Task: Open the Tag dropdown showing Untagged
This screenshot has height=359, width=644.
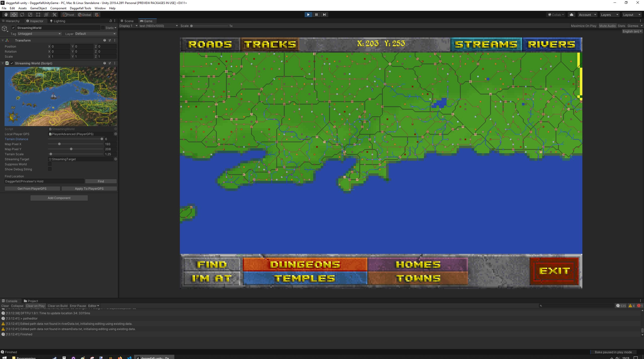Action: (x=39, y=33)
